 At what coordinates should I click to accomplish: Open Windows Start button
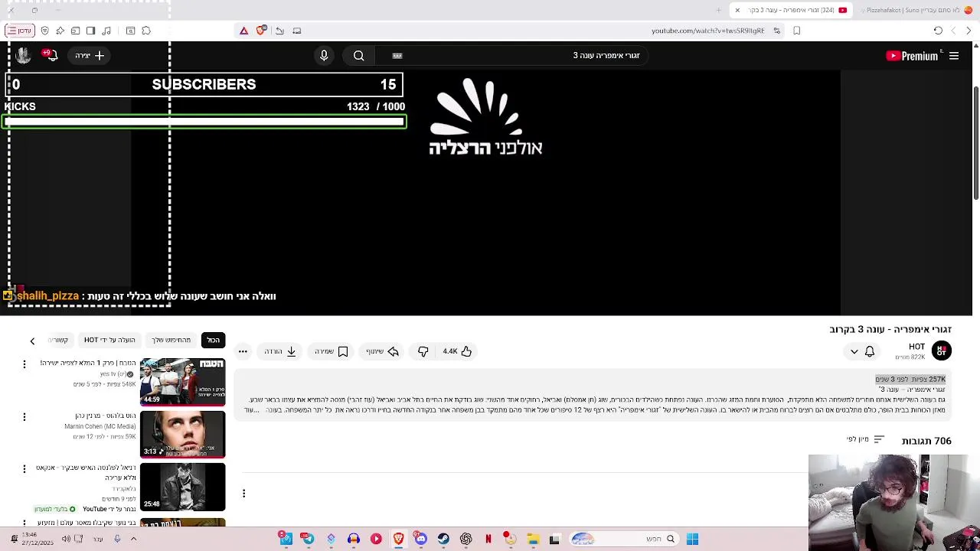pyautogui.click(x=692, y=539)
